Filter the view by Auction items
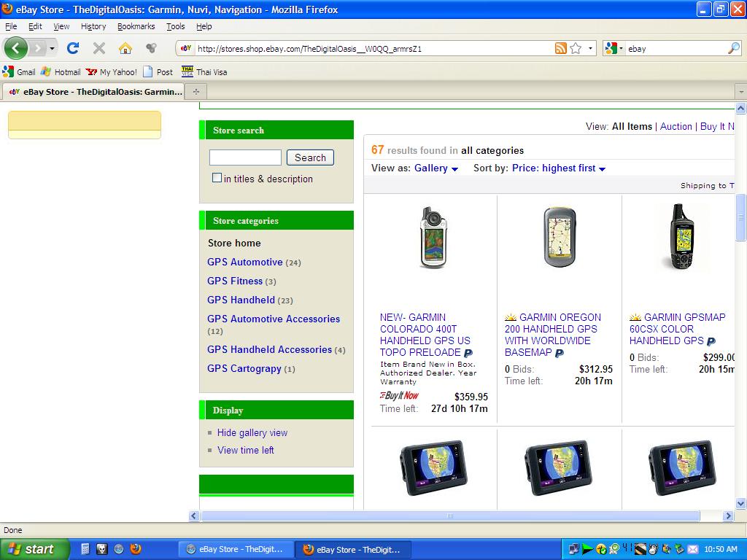 click(676, 126)
